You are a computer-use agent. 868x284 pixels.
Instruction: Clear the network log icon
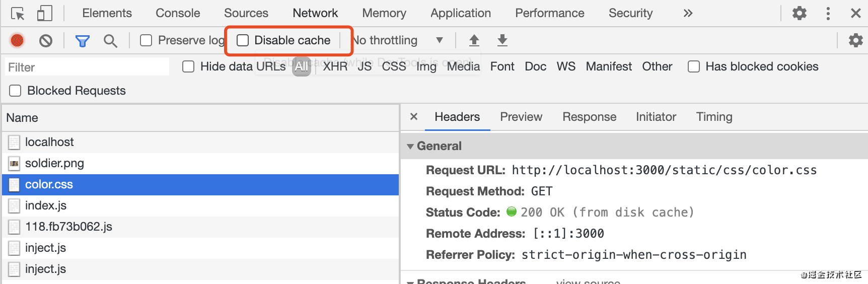(x=46, y=40)
